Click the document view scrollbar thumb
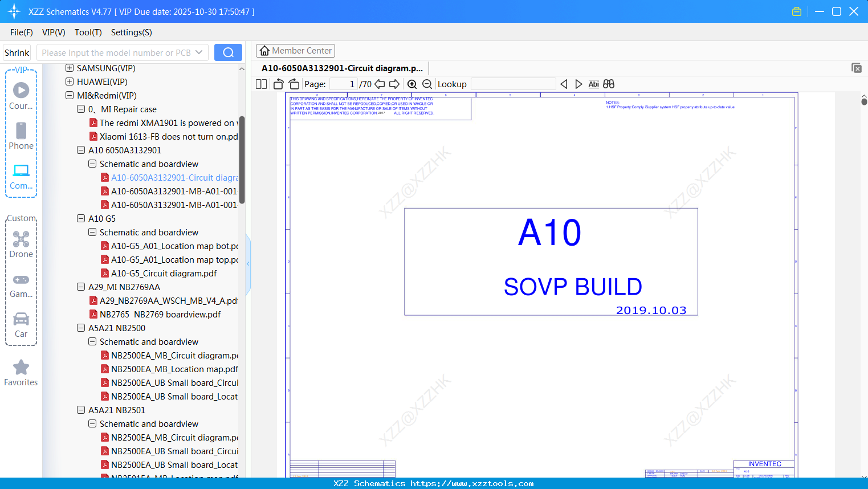 point(864,101)
